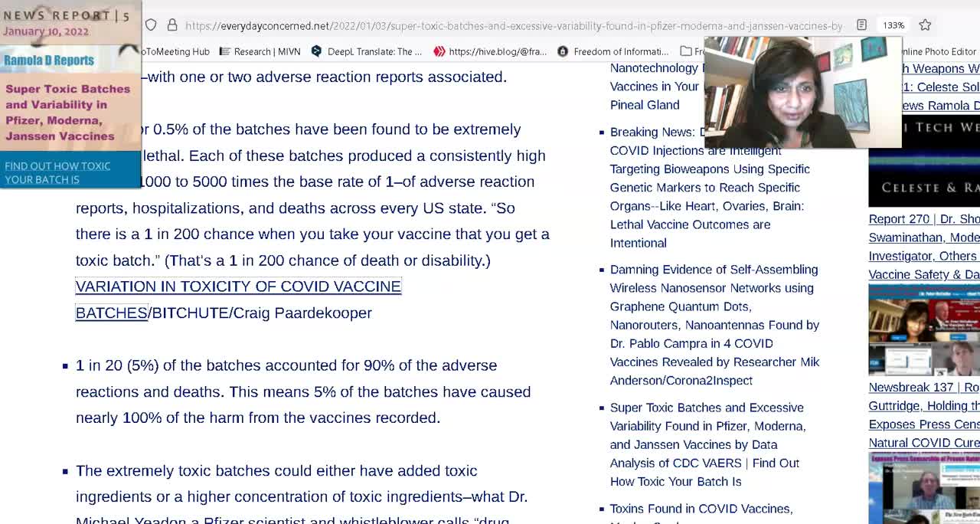Open the DeepL Translate bookmark

click(367, 51)
